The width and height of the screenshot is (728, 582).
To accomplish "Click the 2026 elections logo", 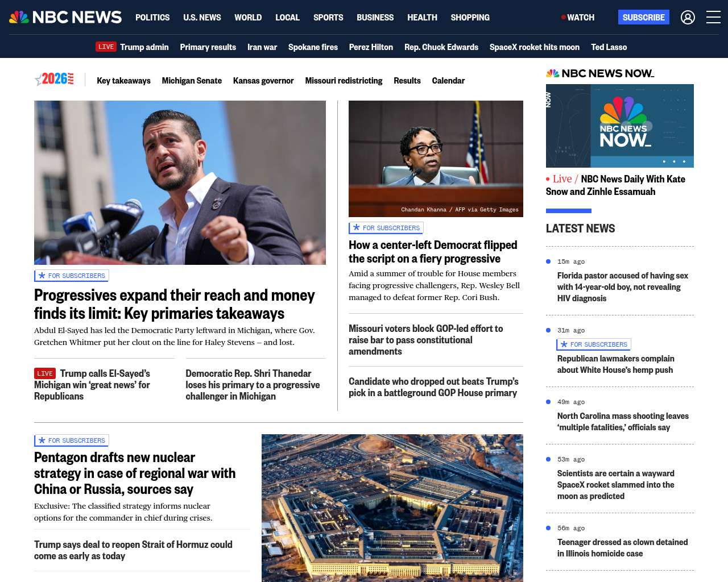I will [55, 79].
